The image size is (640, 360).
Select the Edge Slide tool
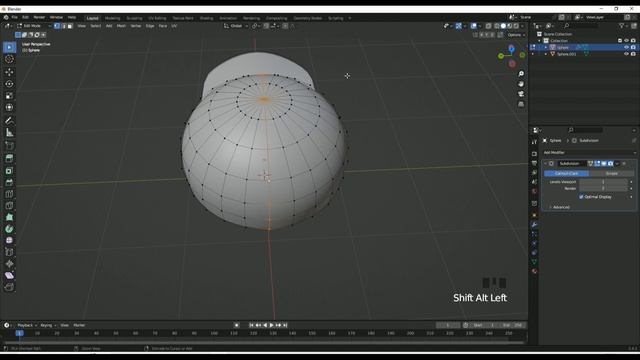[9, 252]
